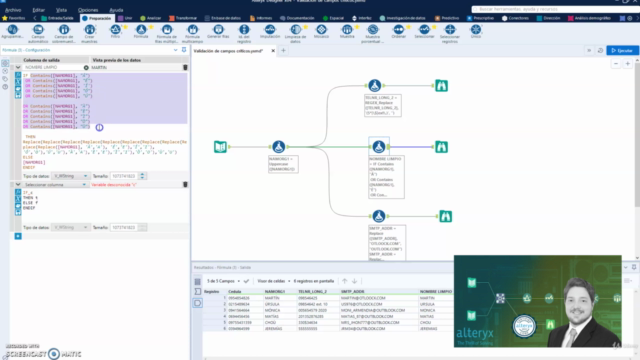
Task: Switch to the Transformar tool category
Action: click(x=183, y=18)
